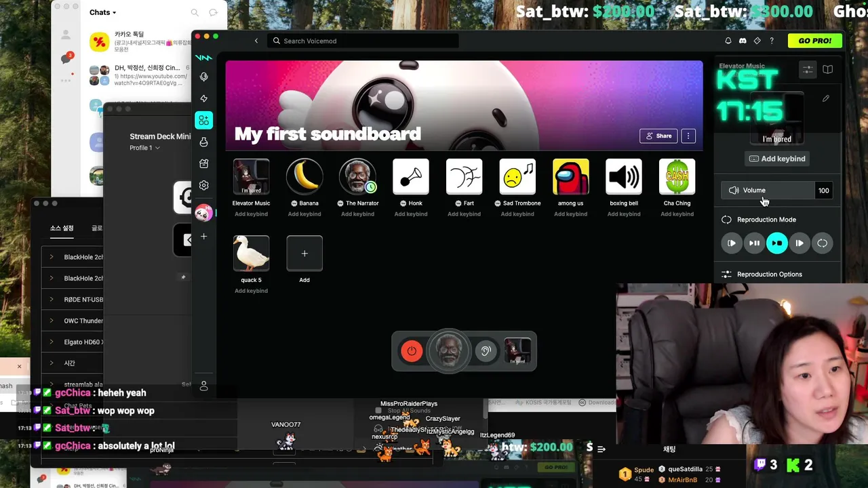
Task: Open the Voicebox microphone section in Voicemod sidebar
Action: tap(203, 77)
